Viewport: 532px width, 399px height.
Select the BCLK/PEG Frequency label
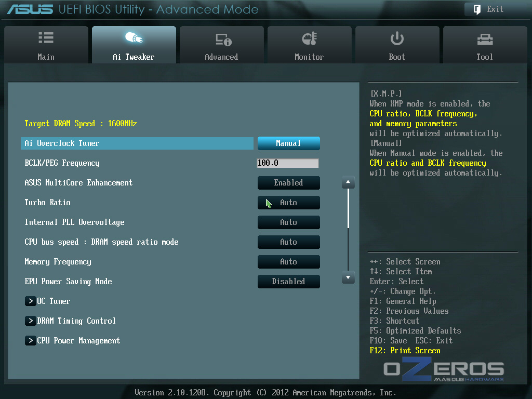click(62, 163)
